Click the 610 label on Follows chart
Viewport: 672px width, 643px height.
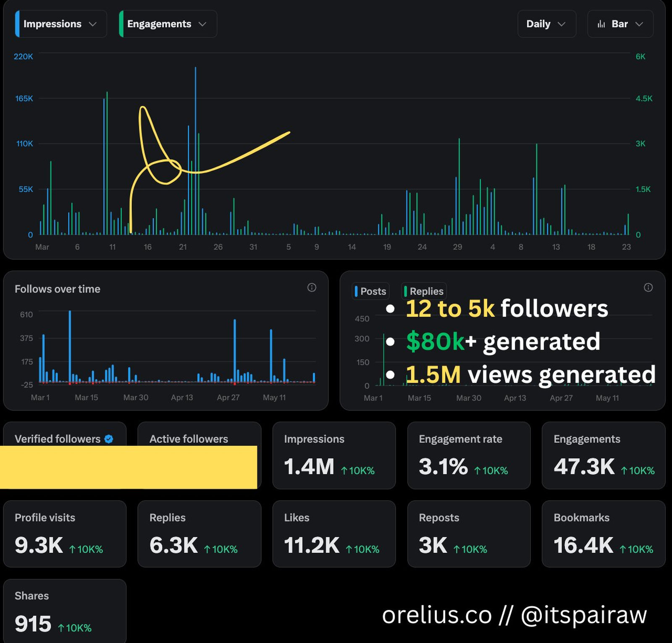tap(26, 314)
